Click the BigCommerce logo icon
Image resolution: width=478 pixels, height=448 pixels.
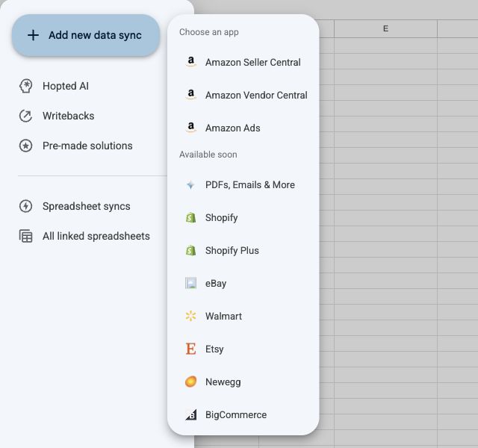[x=191, y=415]
